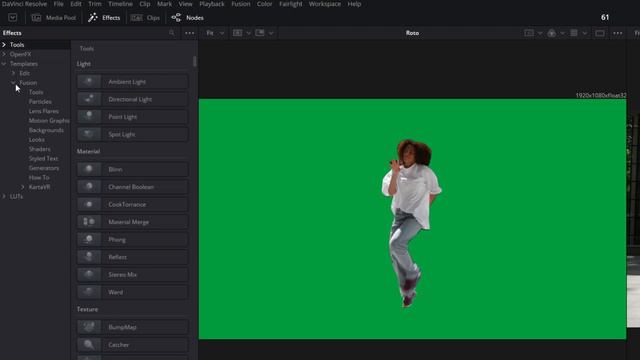Image resolution: width=640 pixels, height=360 pixels.
Task: Open the Trim menu
Action: [x=95, y=4]
